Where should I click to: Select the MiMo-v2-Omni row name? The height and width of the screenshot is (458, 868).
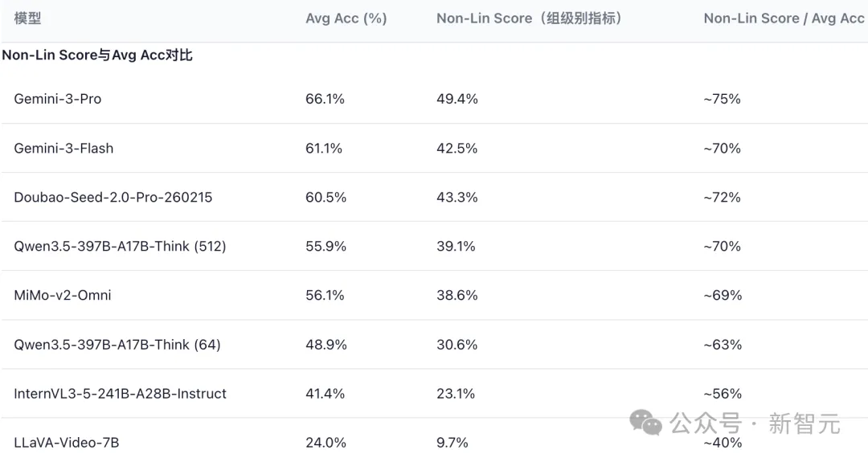(63, 295)
